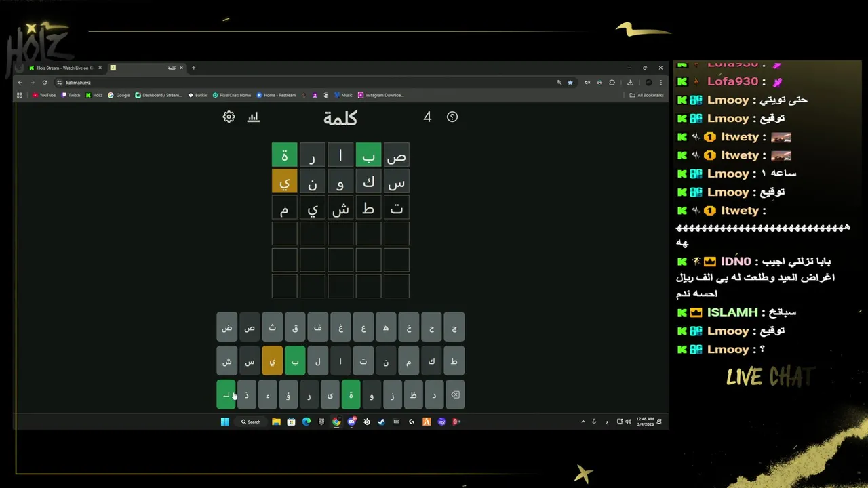Viewport: 868px width, 488px height.
Task: Open the Google bookmark
Action: click(119, 95)
